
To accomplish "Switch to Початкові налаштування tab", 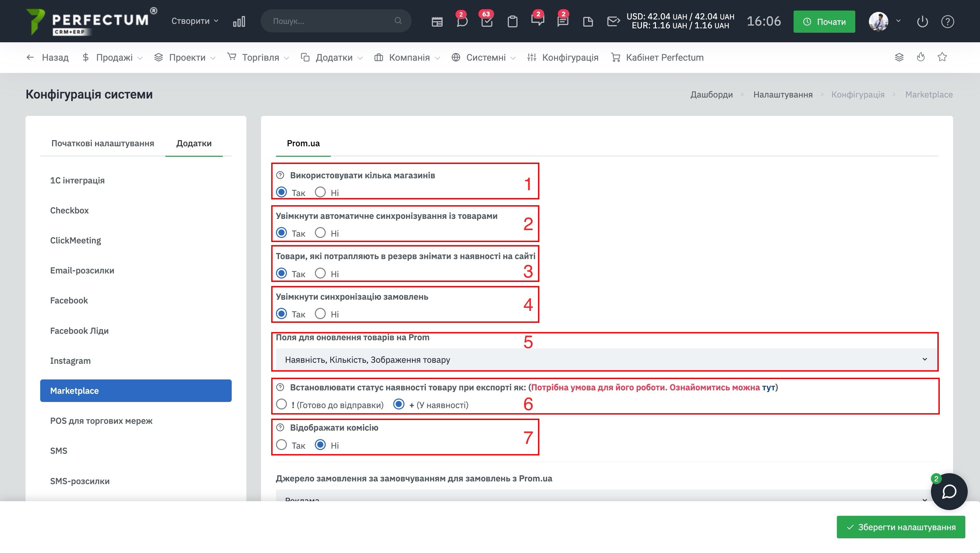I will click(102, 144).
